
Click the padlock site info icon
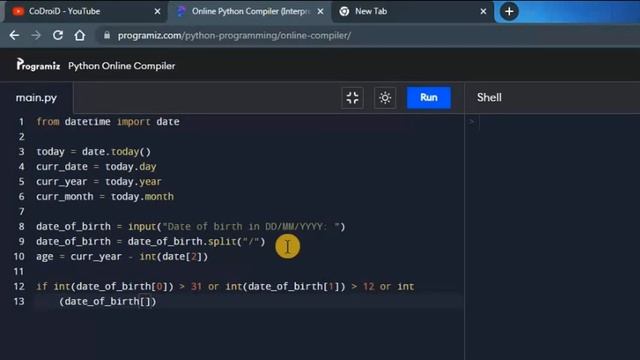click(x=107, y=36)
